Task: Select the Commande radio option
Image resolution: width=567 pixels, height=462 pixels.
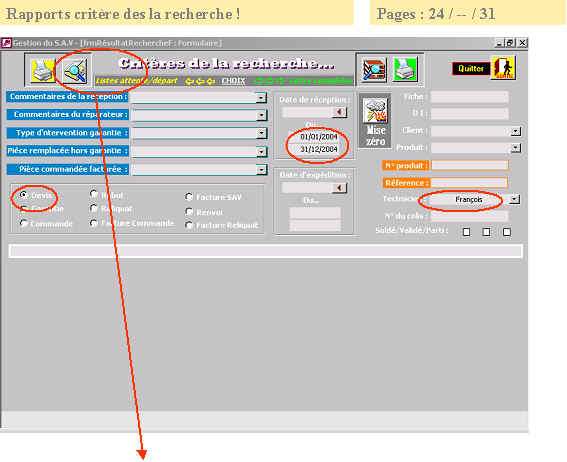Action: pyautogui.click(x=23, y=223)
